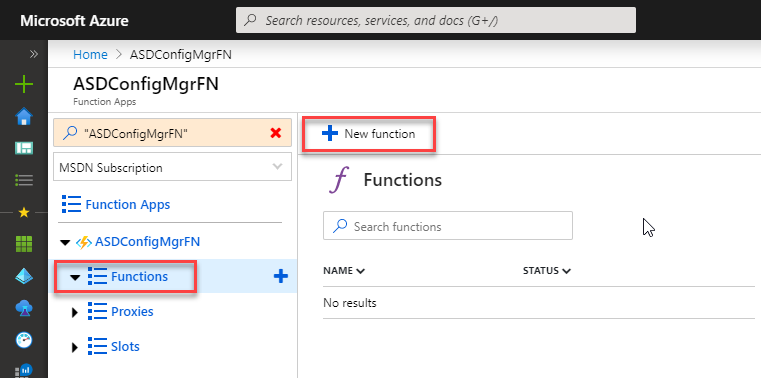Click the list icon beside Slots

(97, 346)
